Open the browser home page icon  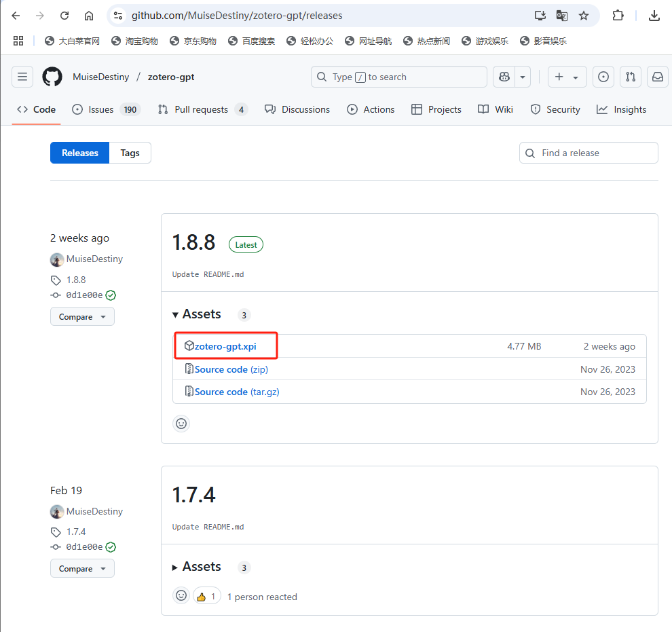[89, 16]
